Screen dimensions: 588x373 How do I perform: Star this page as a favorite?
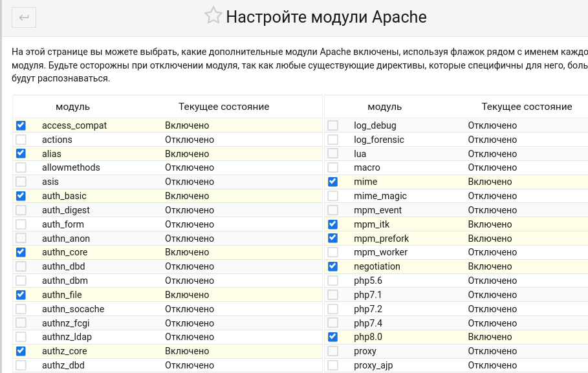coord(213,16)
